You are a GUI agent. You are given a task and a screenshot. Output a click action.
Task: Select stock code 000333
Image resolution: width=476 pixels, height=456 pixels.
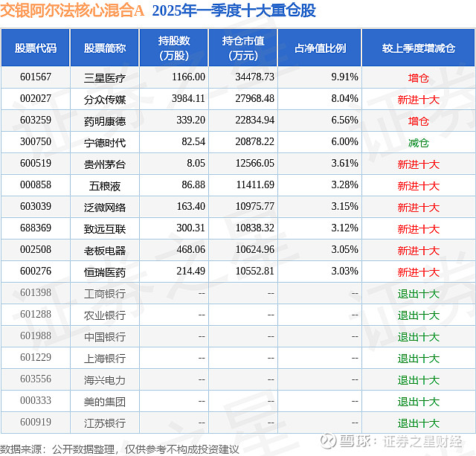coord(36,400)
